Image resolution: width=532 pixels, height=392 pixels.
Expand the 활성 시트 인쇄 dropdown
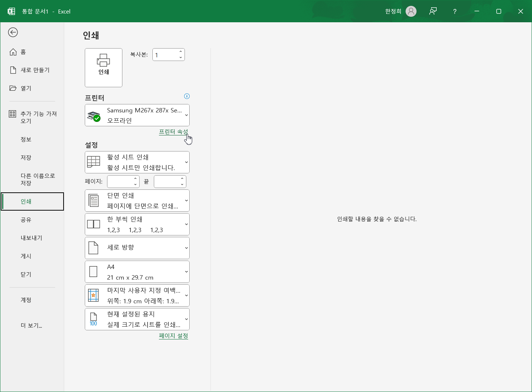click(137, 162)
